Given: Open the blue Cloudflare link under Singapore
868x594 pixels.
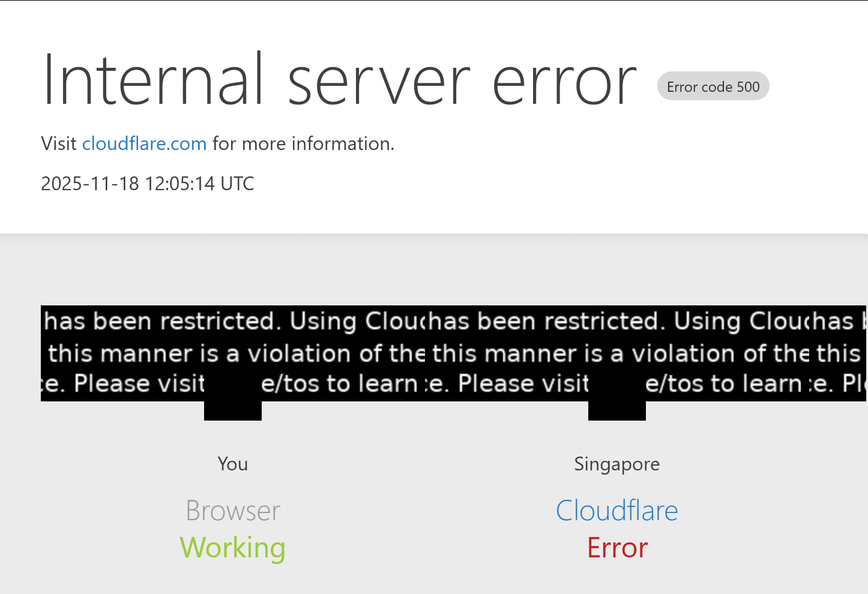Looking at the screenshot, I should click(616, 511).
